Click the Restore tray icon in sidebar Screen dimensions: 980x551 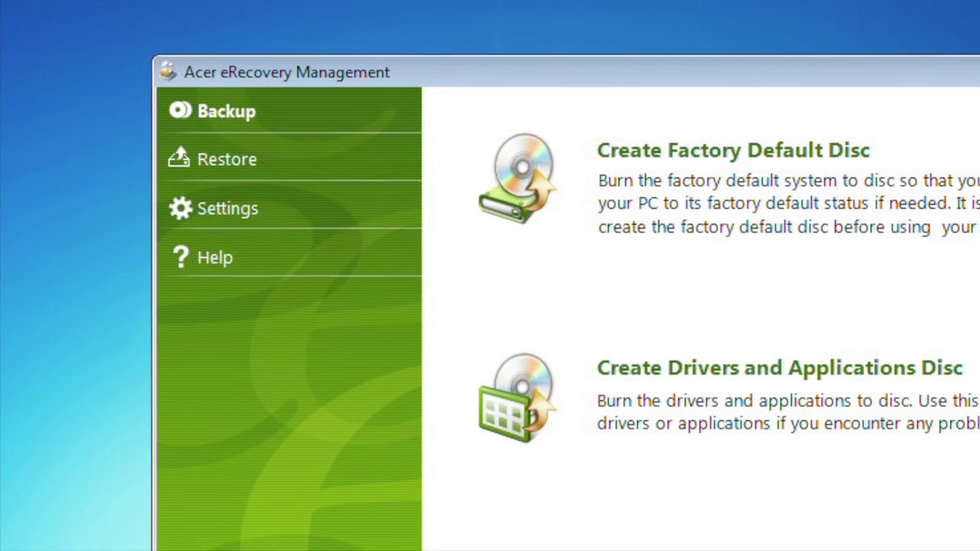tap(179, 158)
